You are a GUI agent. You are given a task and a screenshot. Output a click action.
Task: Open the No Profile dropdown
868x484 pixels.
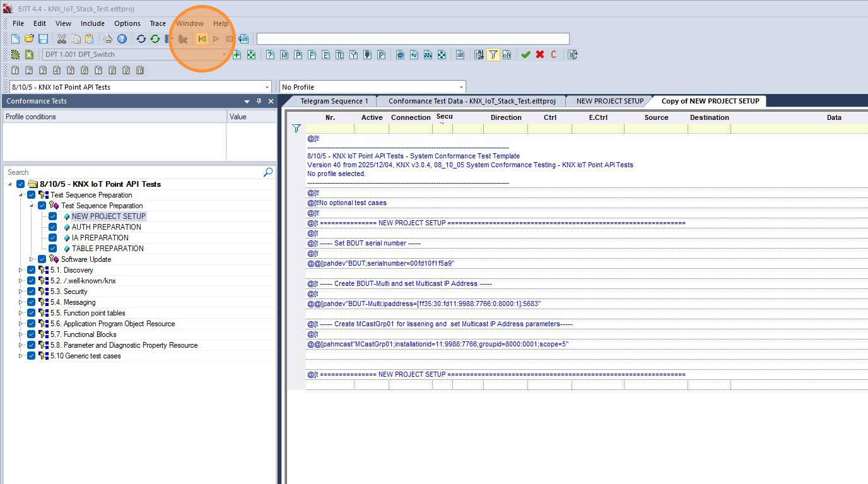click(461, 87)
